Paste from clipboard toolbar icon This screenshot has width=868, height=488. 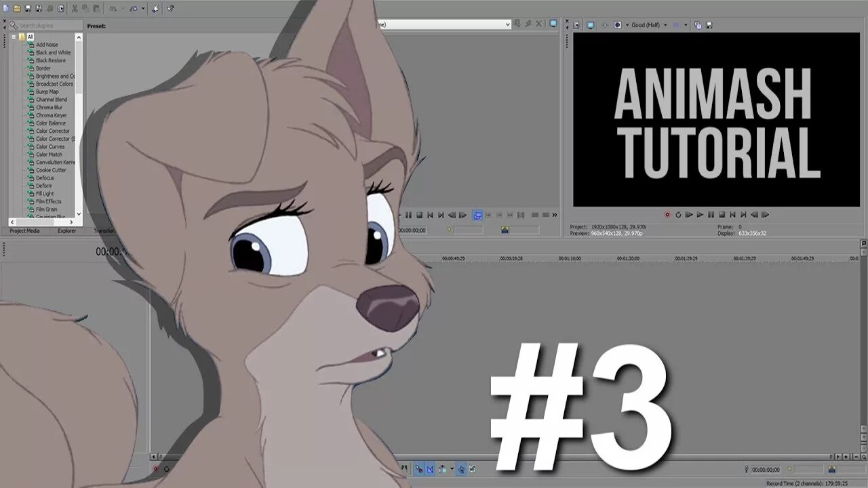96,8
